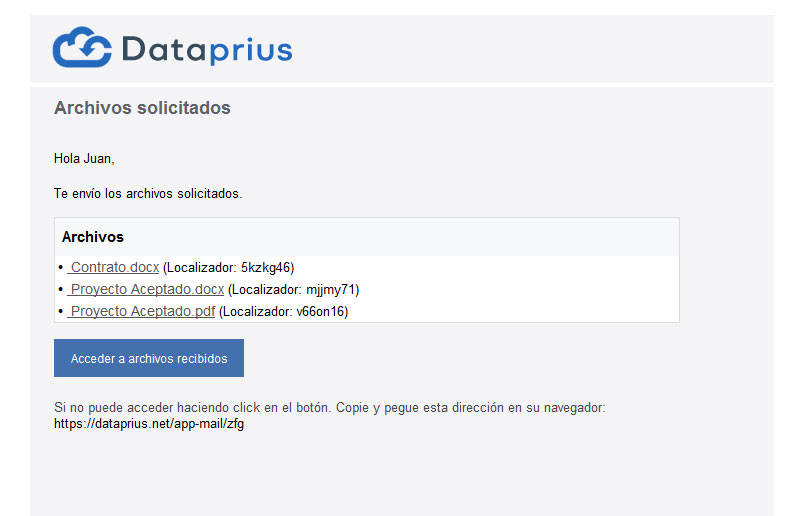Select the https://dataprius.net/app-mail/zfg address text
Viewport: 805px width, 516px height.
149,424
